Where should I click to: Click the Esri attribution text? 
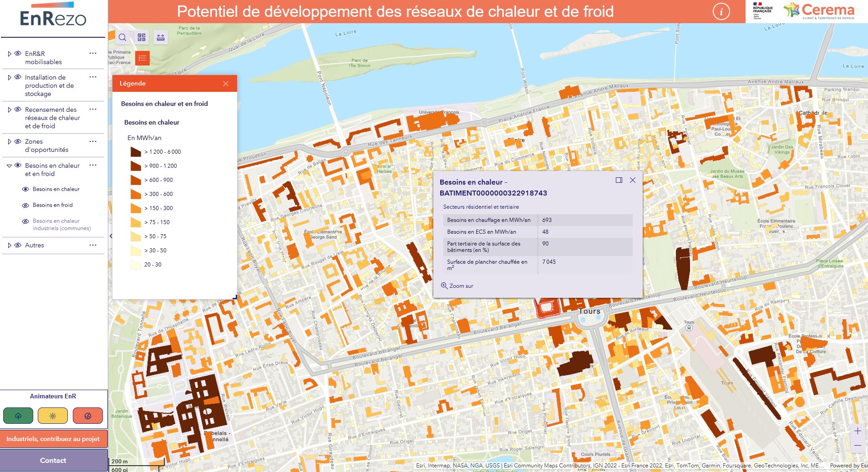(x=619, y=466)
